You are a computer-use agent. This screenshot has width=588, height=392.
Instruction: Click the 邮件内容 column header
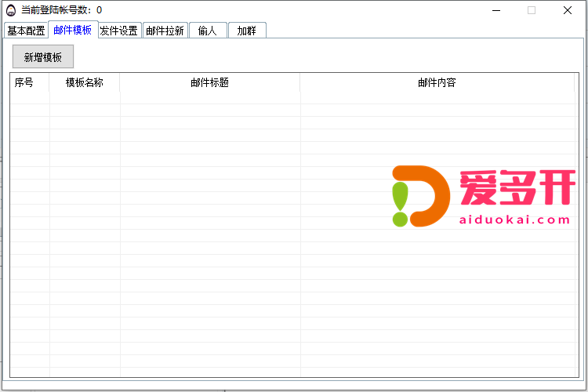pyautogui.click(x=437, y=82)
